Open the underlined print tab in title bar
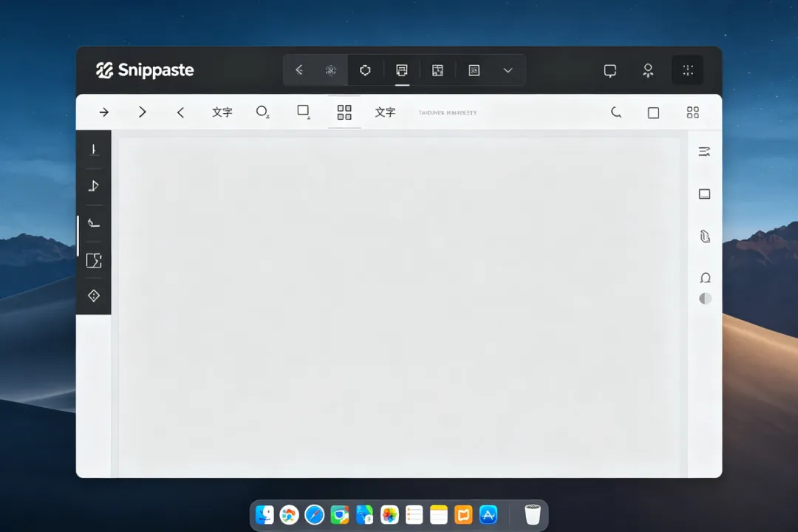Screen dimensions: 798x532 (402, 70)
